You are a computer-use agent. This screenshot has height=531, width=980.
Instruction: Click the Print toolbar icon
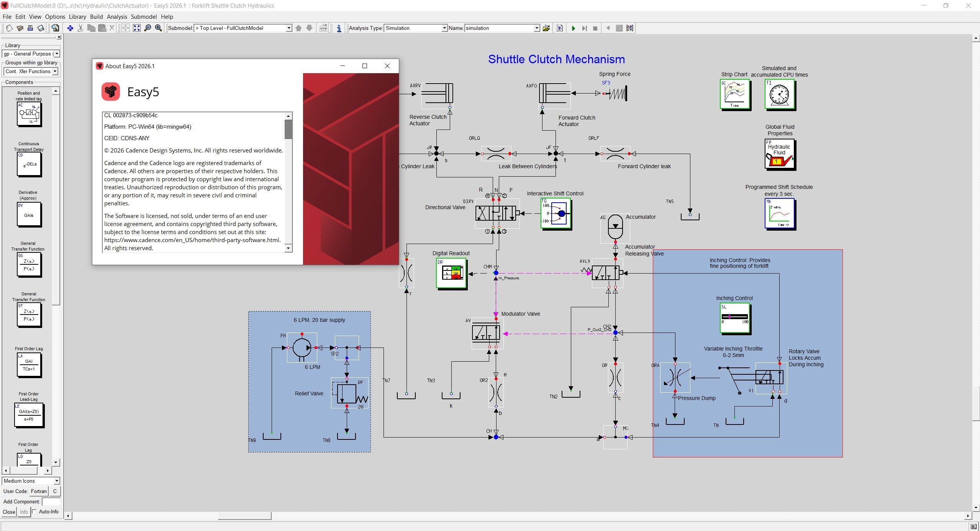(x=30, y=28)
